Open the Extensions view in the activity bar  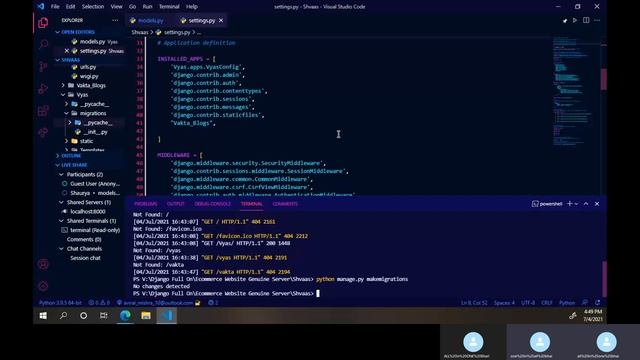[43, 111]
